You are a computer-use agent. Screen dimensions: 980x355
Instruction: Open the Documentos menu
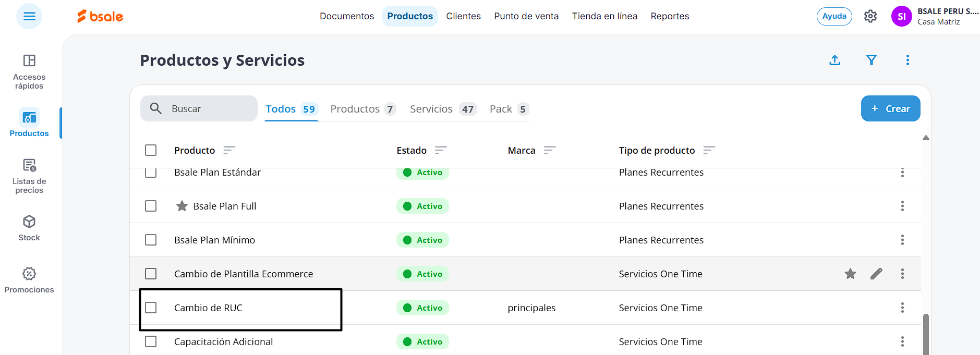[x=347, y=16]
